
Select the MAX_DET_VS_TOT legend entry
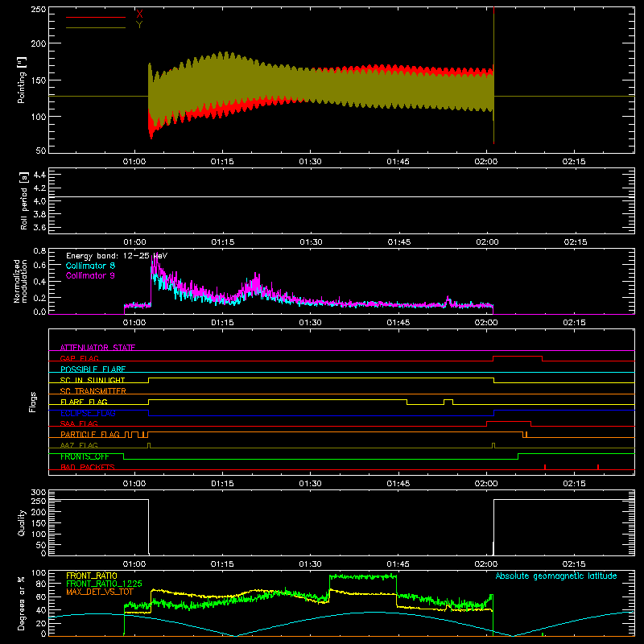tap(100, 592)
